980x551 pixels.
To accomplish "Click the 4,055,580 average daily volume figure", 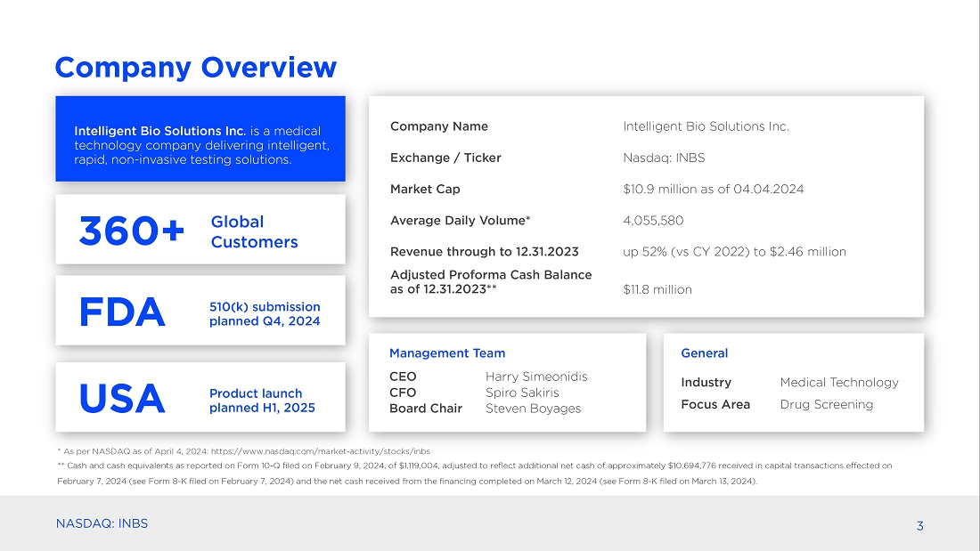I will (653, 220).
